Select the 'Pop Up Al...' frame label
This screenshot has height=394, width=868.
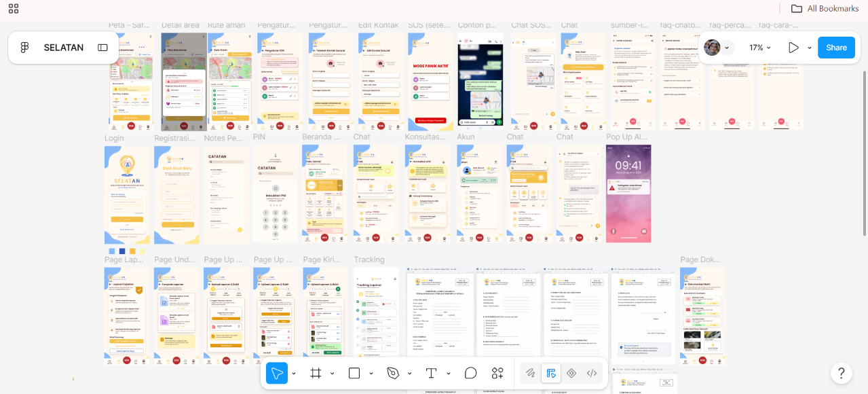click(627, 137)
